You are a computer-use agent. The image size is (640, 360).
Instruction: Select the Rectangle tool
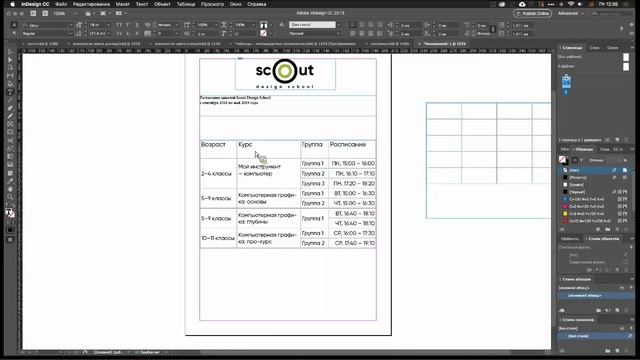(10, 132)
